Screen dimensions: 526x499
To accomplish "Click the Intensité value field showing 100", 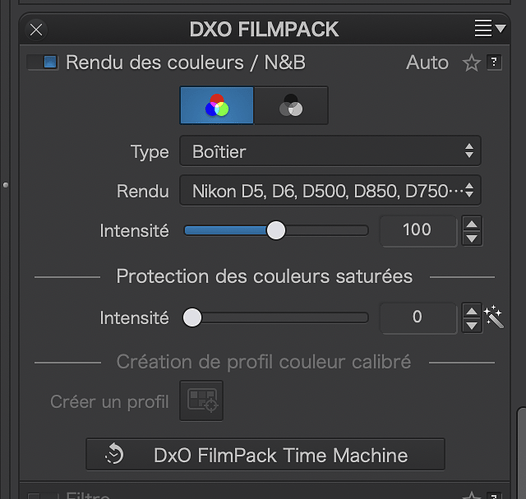I will [x=418, y=231].
